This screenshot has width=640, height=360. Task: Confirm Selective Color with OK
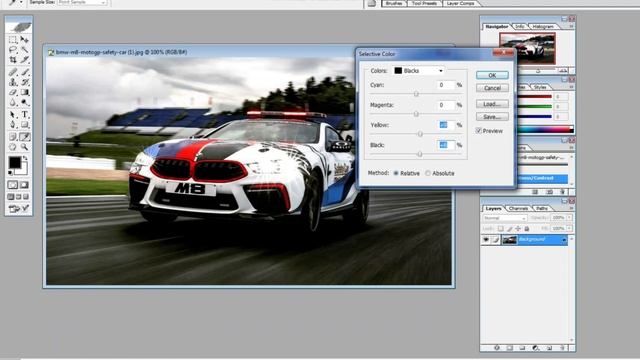(492, 75)
